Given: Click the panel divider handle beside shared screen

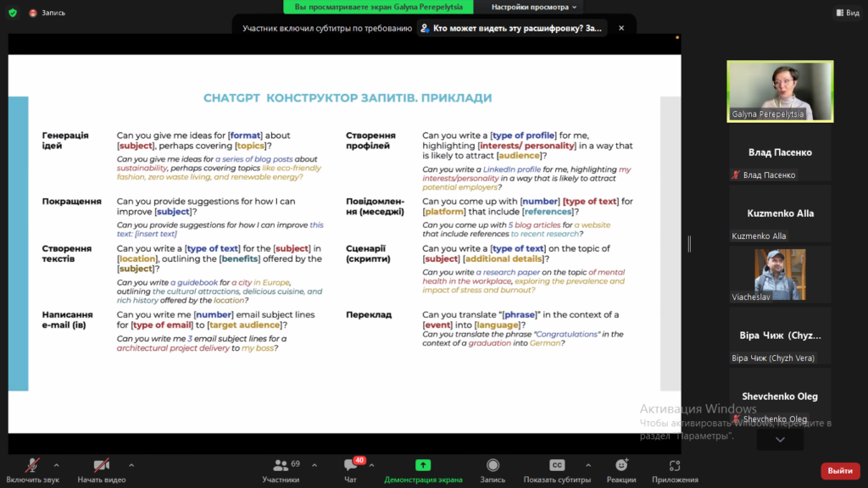Looking at the screenshot, I should coord(689,244).
